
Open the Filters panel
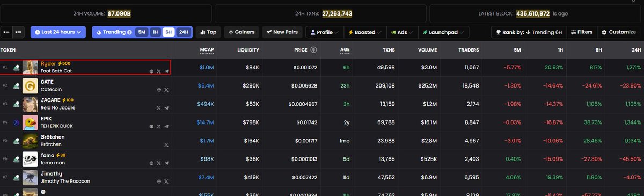[581, 32]
